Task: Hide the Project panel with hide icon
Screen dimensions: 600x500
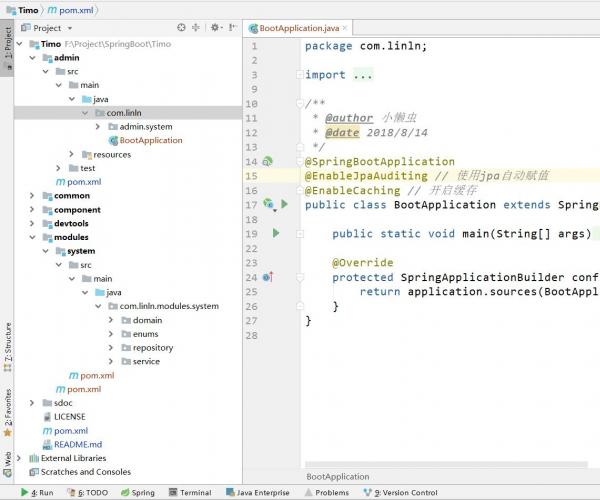Action: (x=232, y=28)
